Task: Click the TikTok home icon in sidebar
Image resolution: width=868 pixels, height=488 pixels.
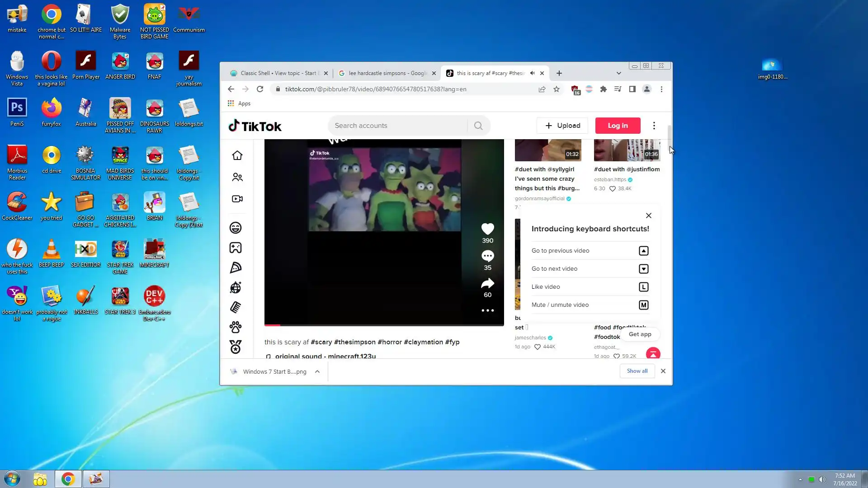Action: coord(237,155)
